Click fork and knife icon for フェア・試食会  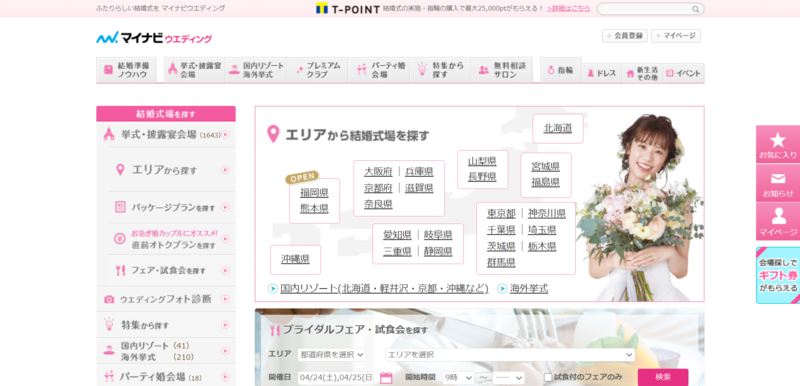coord(120,270)
